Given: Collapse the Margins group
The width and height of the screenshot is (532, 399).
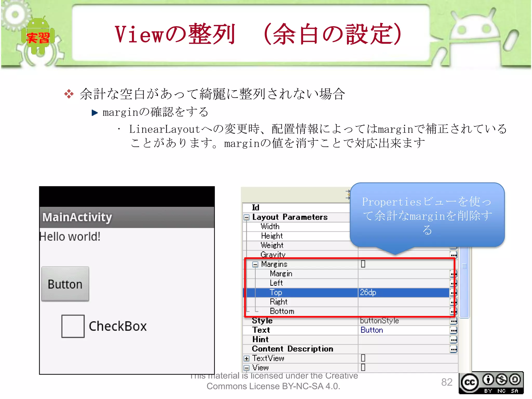Looking at the screenshot, I should tap(255, 264).
